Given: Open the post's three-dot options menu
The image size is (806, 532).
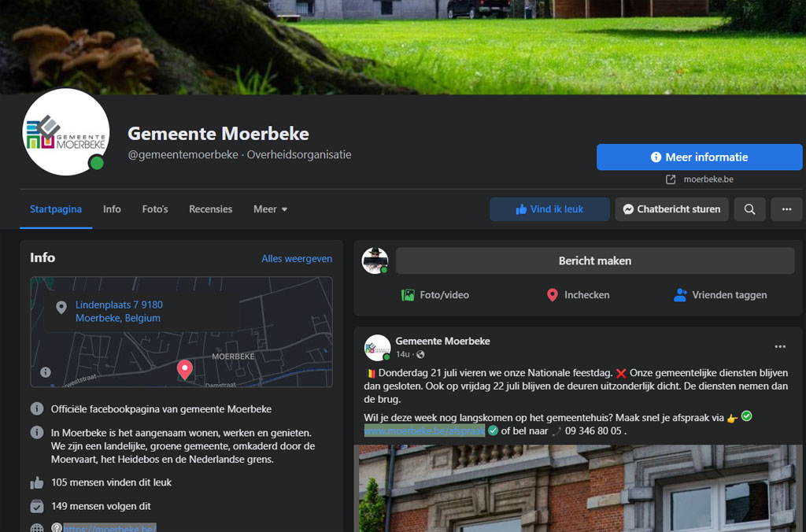Looking at the screenshot, I should click(x=780, y=346).
